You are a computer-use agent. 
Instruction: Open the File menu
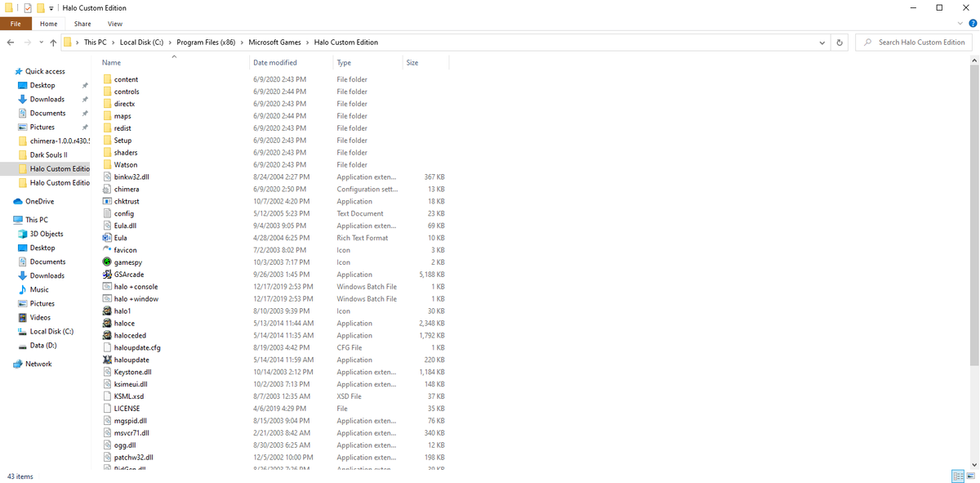(x=16, y=24)
